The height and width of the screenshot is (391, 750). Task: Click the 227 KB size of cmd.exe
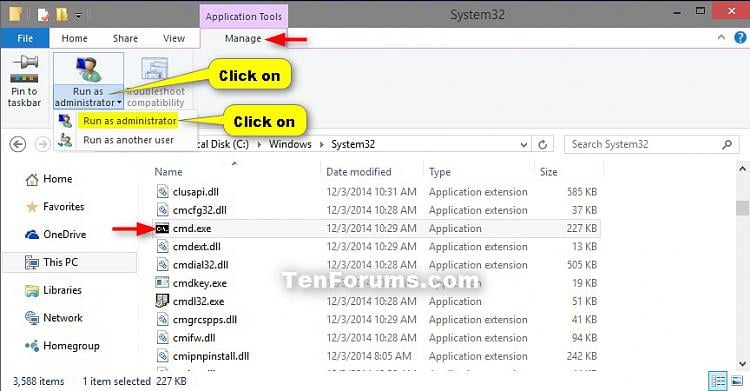pos(582,229)
